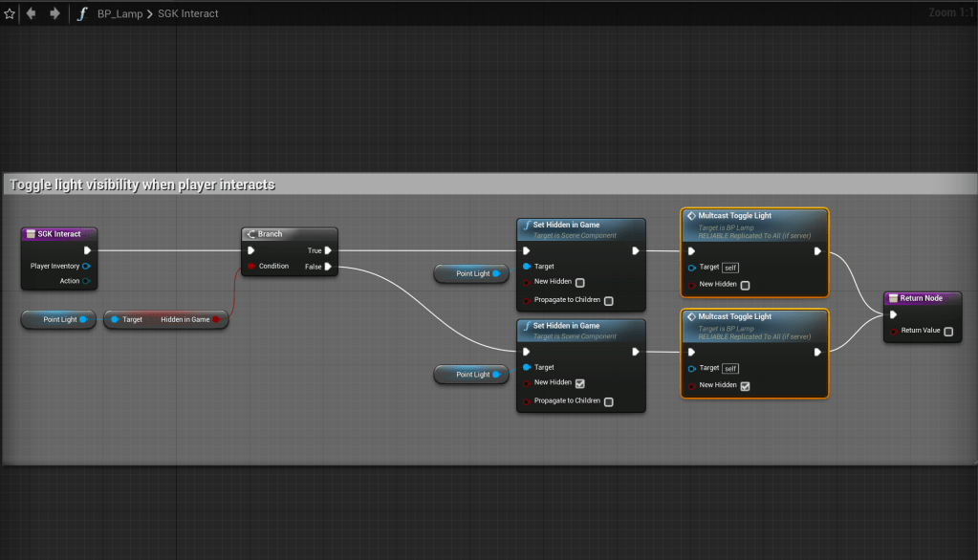Click the Player Inventory output pin

(87, 266)
